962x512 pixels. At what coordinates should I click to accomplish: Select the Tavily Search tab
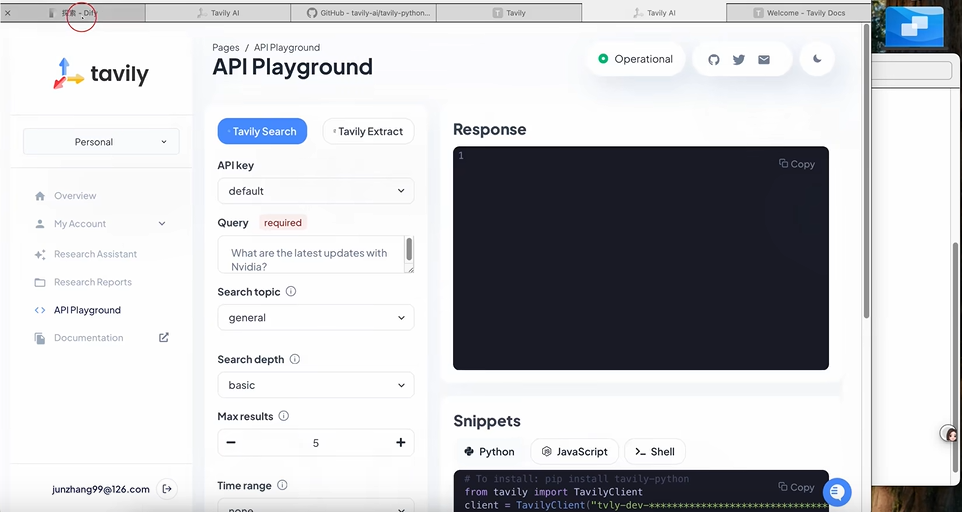[262, 131]
